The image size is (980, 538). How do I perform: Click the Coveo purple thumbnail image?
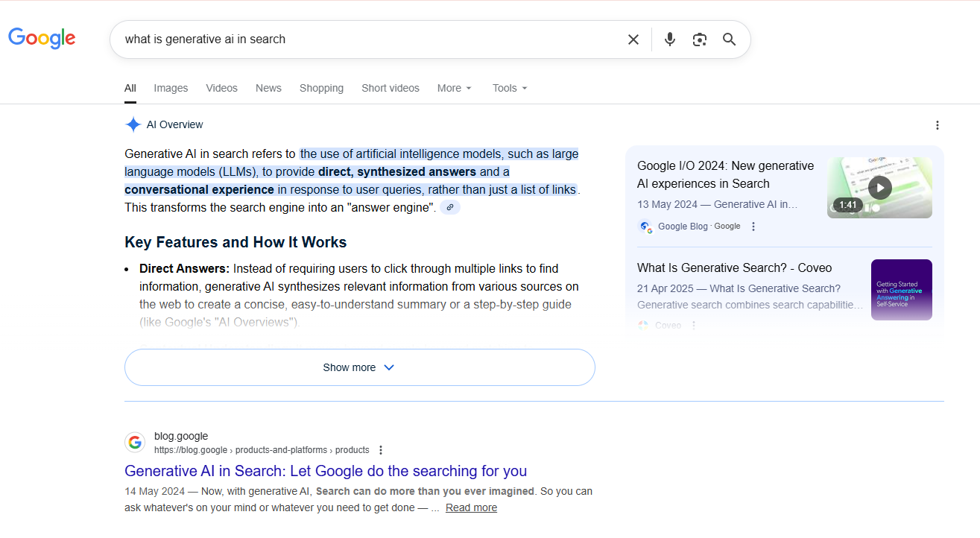[x=902, y=290]
